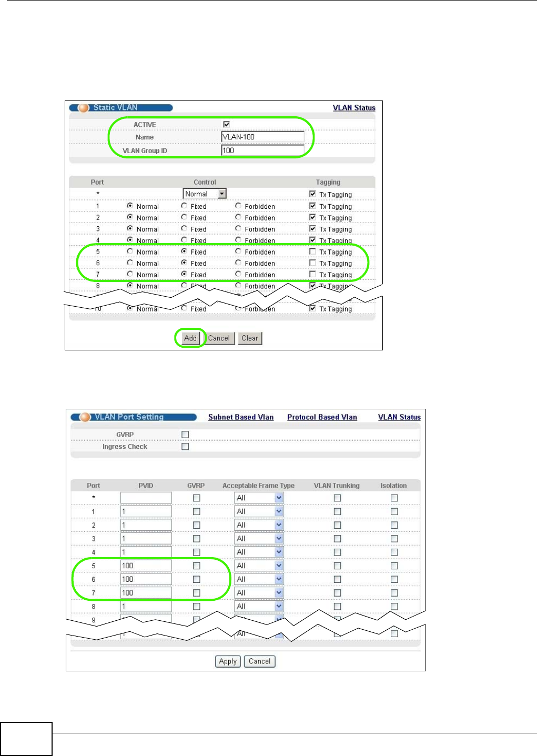
Task: Select Normal for port 5
Action: (130, 251)
